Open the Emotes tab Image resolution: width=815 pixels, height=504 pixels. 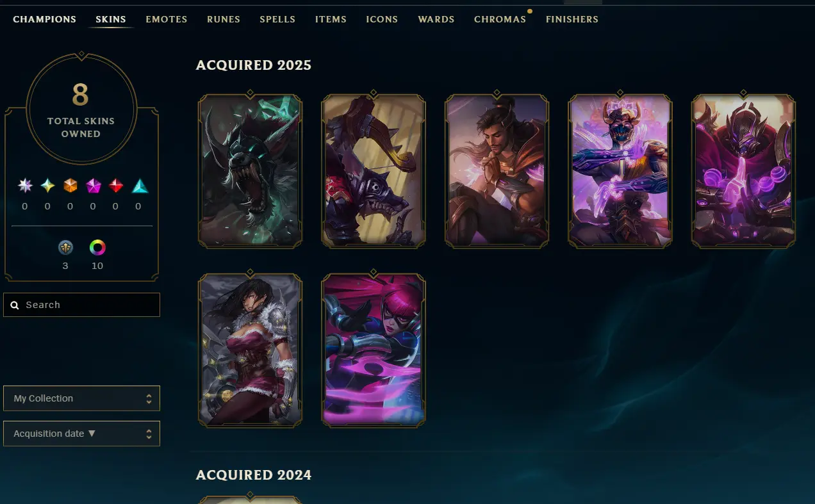point(167,19)
